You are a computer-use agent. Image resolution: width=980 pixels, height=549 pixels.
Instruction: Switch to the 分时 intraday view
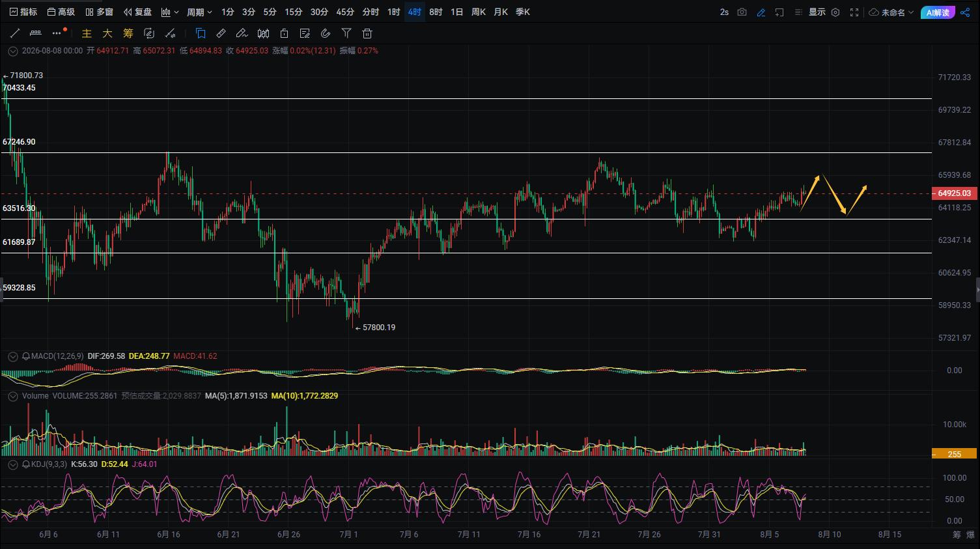(x=371, y=12)
